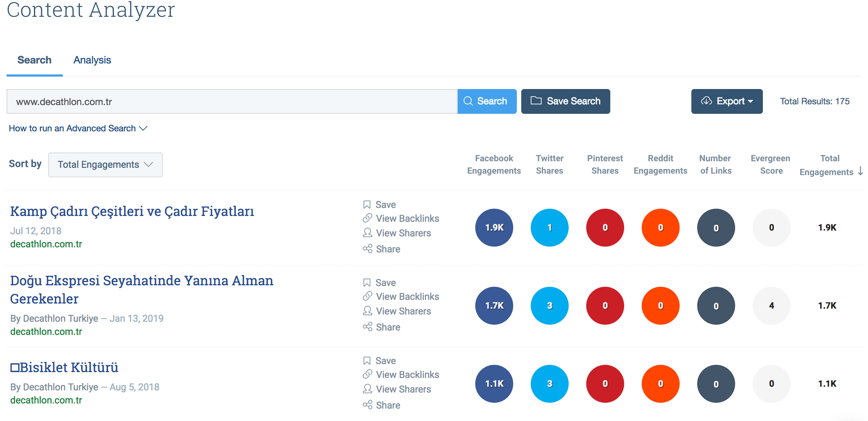The height and width of the screenshot is (421, 868).
Task: Click View Backlinks link icon for Kamp Çadırı article
Action: [x=367, y=218]
